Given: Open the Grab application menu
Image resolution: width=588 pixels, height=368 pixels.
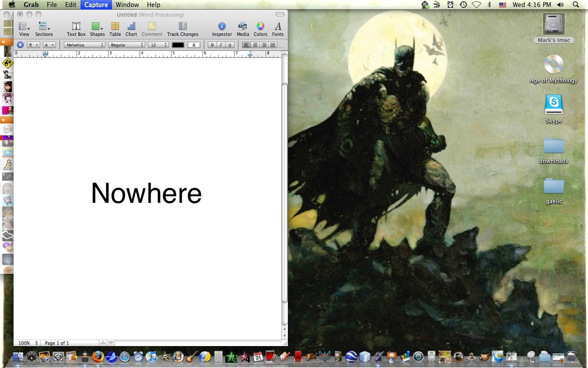Looking at the screenshot, I should click(31, 5).
